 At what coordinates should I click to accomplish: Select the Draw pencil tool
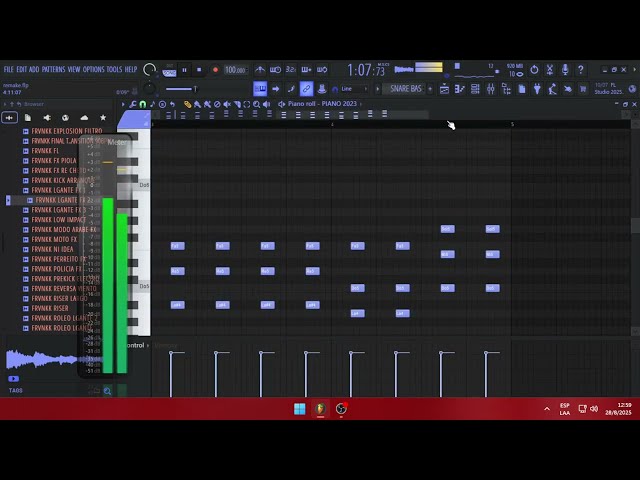pos(187,104)
